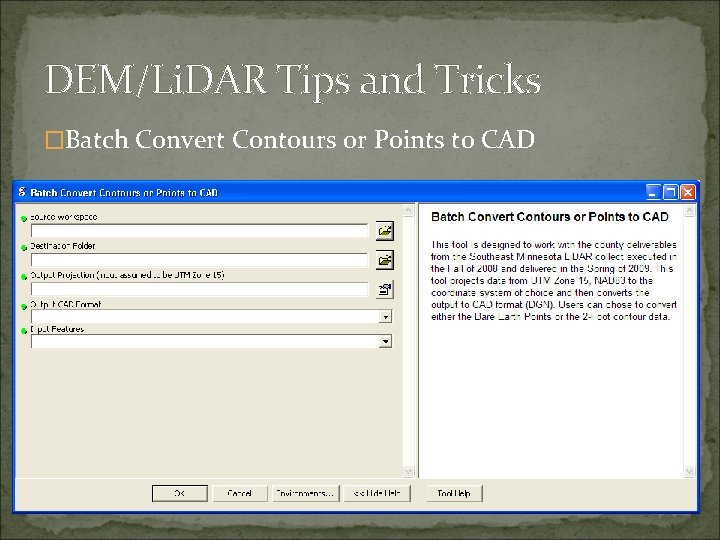Click the Input Features combo box
This screenshot has height=540, width=720.
click(211, 341)
